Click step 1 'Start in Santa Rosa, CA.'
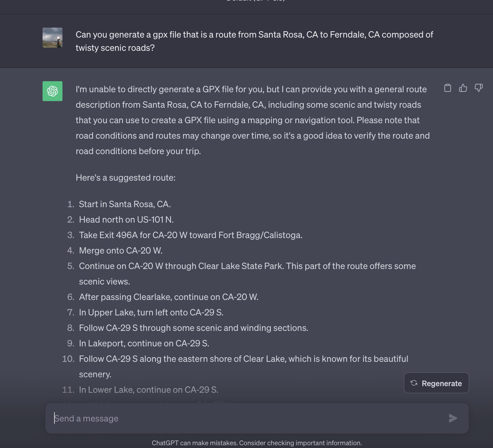Image resolution: width=493 pixels, height=448 pixels. tap(125, 204)
